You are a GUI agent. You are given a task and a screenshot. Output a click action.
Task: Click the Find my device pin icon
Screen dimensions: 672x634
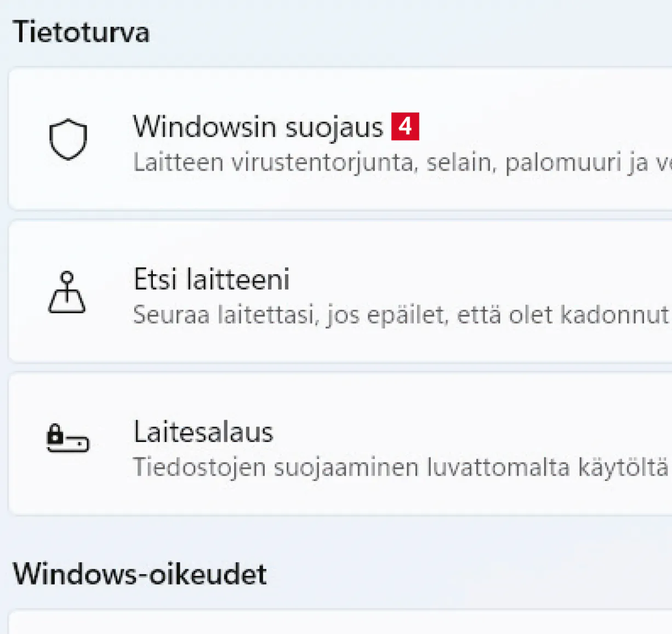(67, 292)
